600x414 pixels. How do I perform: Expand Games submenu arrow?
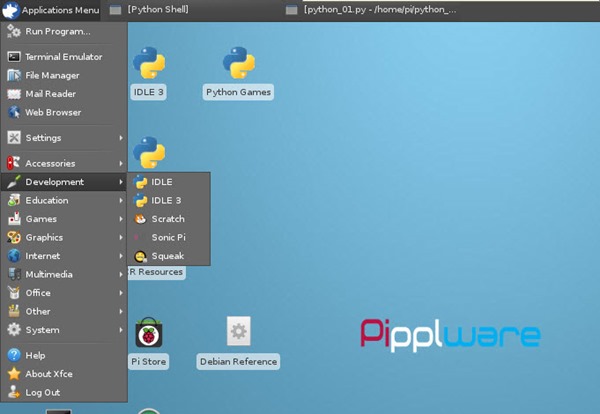coord(121,219)
